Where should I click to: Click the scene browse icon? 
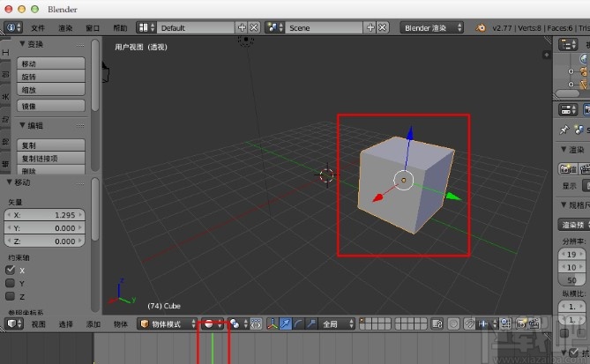coord(274,27)
